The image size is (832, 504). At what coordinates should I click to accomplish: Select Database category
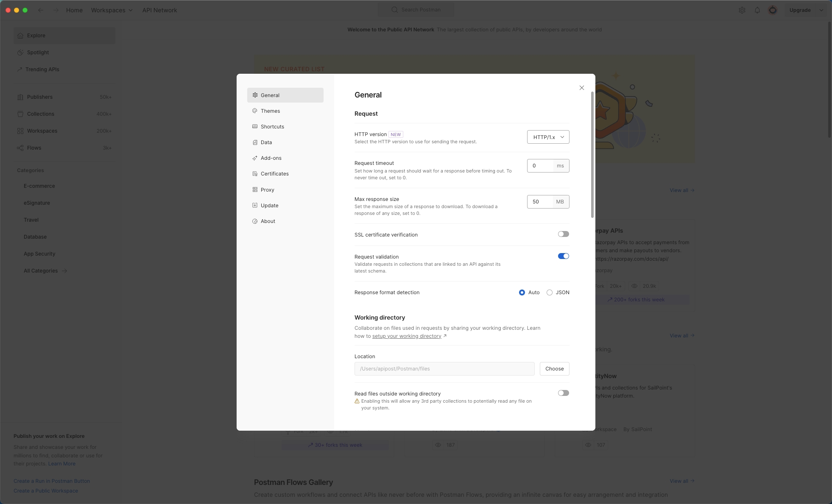(35, 237)
